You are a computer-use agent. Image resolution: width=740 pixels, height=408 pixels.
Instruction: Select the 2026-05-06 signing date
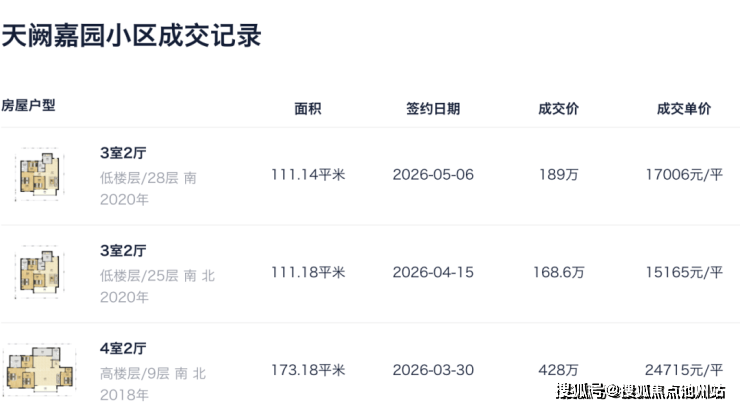pyautogui.click(x=433, y=175)
